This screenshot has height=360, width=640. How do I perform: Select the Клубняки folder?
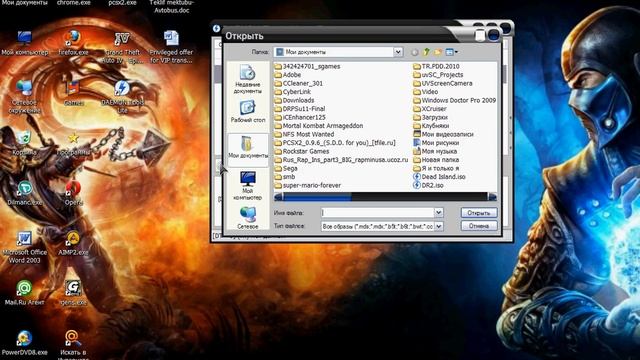(x=431, y=126)
